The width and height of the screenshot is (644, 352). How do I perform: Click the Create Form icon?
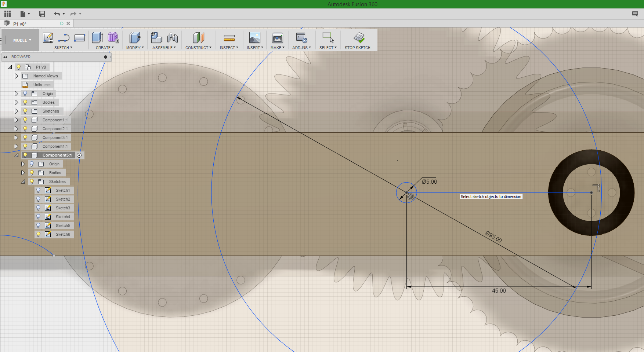tap(113, 37)
